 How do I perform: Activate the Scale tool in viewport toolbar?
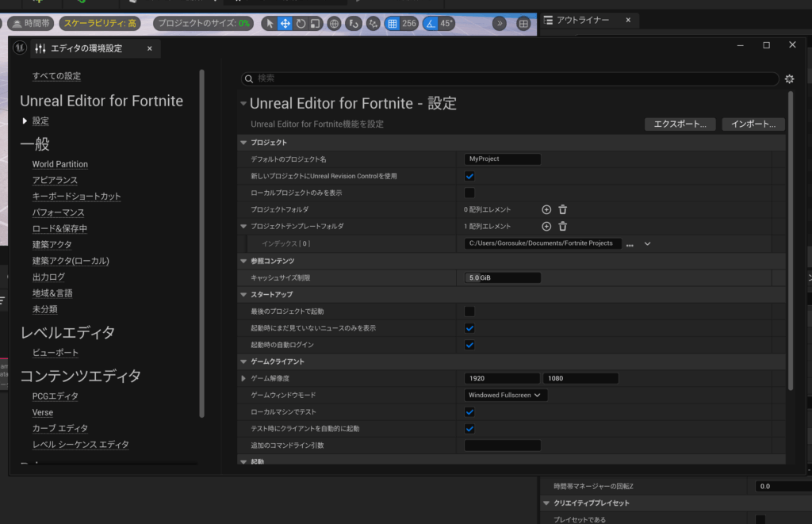316,23
